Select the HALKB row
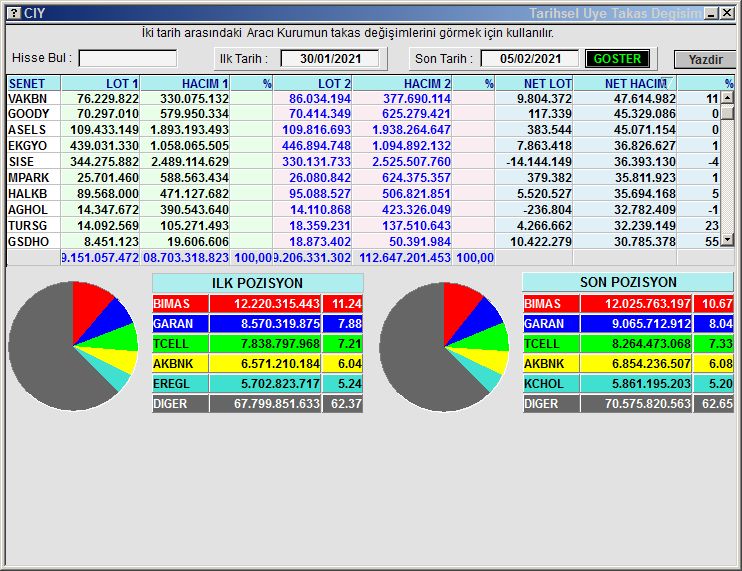This screenshot has width=742, height=571. [x=363, y=193]
